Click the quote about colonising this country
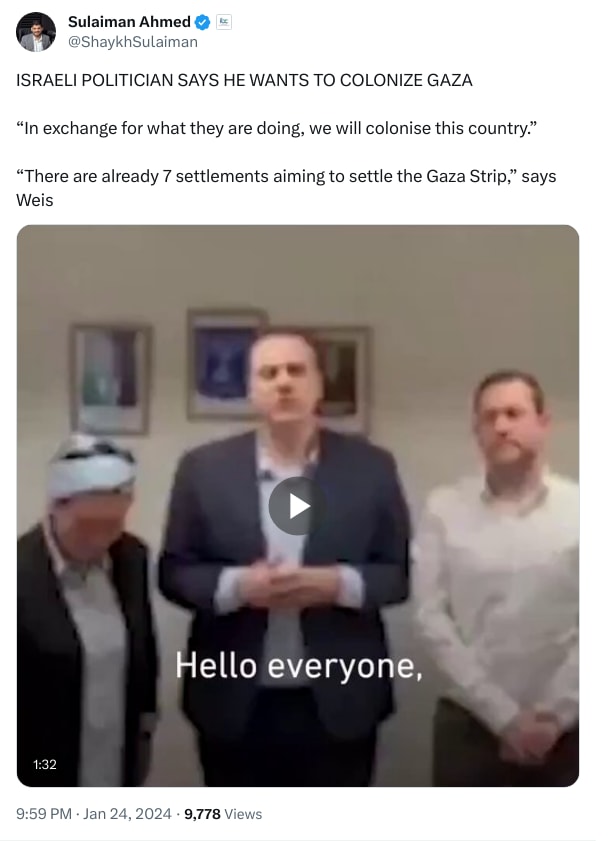Image resolution: width=611 pixels, height=841 pixels. pos(277,128)
